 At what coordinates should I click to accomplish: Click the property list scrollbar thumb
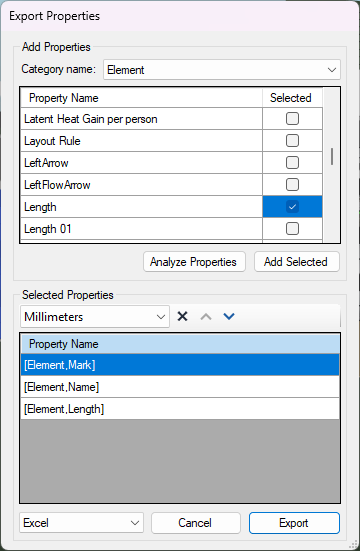click(x=332, y=156)
